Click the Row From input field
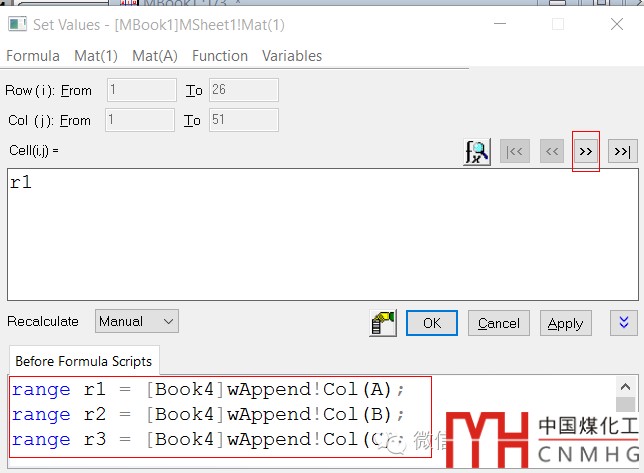The height and width of the screenshot is (473, 644). tap(142, 90)
